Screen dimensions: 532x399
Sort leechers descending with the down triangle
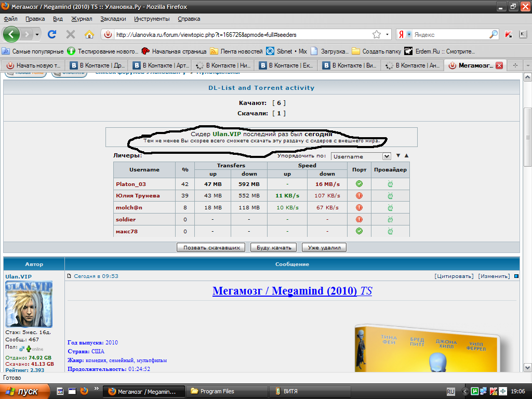[x=398, y=156]
